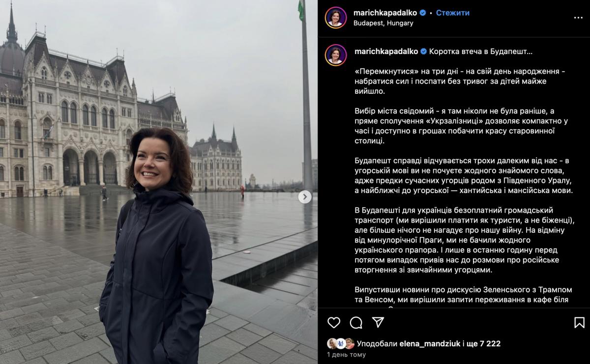Click the liker avatars cluster
This screenshot has width=590, height=364.
click(x=341, y=344)
